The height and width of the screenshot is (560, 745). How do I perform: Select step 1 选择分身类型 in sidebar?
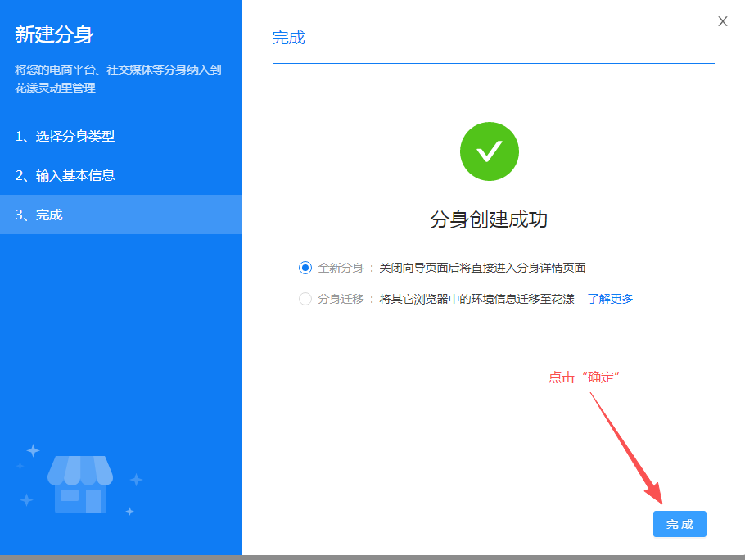click(x=64, y=136)
